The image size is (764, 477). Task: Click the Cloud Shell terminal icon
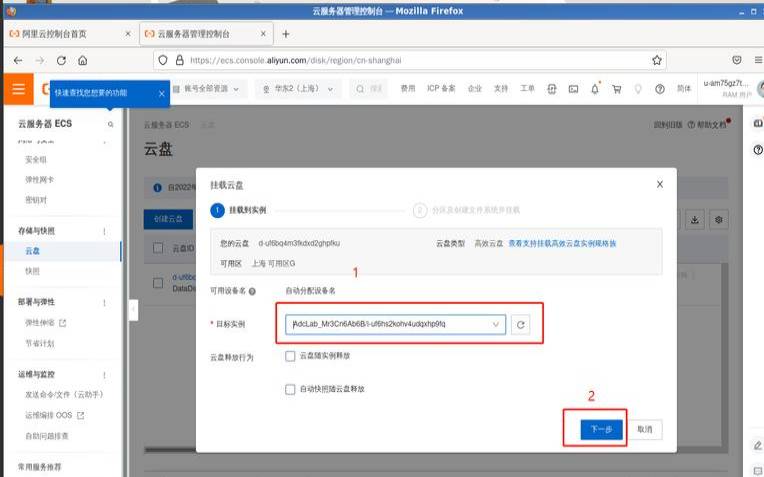(x=573, y=89)
